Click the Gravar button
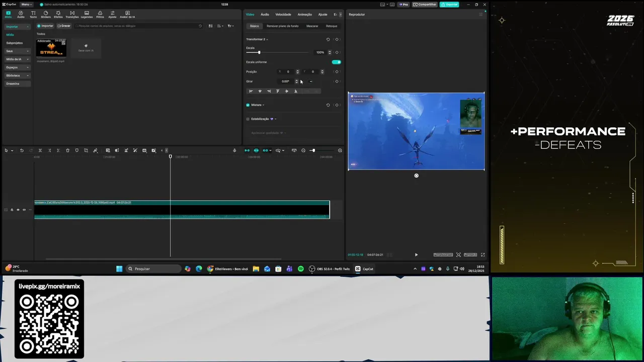 (x=64, y=26)
